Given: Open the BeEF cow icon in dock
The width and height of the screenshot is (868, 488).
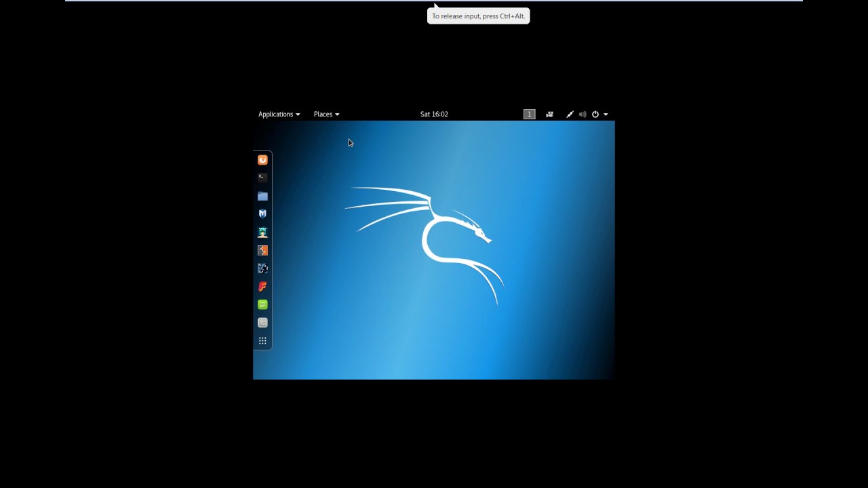Looking at the screenshot, I should point(262,268).
